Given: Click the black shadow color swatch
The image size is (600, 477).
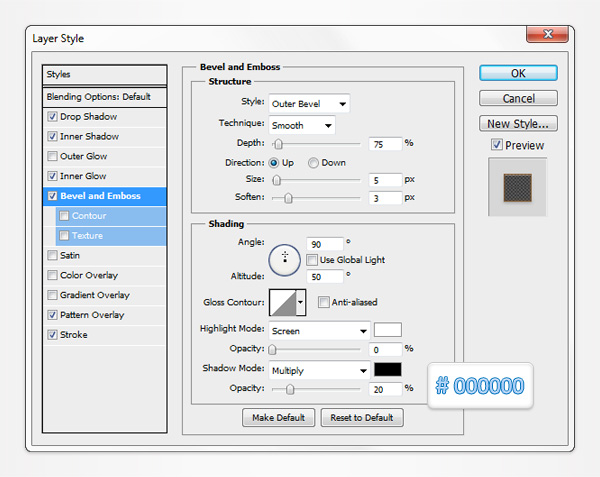Looking at the screenshot, I should [387, 370].
